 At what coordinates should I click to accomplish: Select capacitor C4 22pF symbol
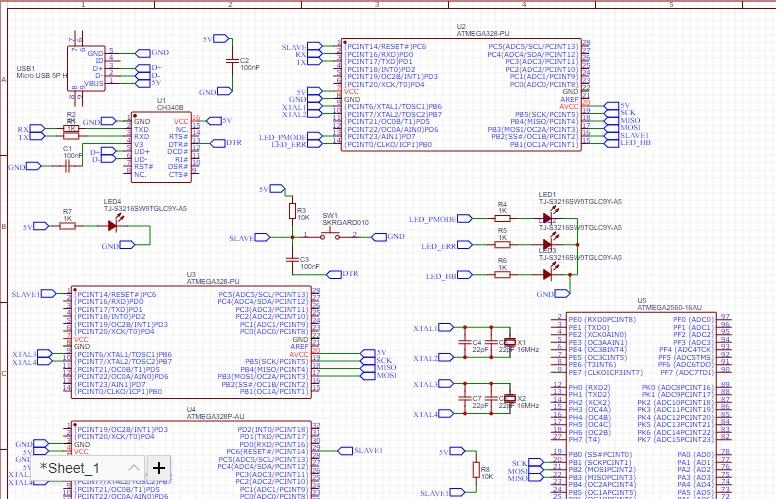tap(465, 342)
